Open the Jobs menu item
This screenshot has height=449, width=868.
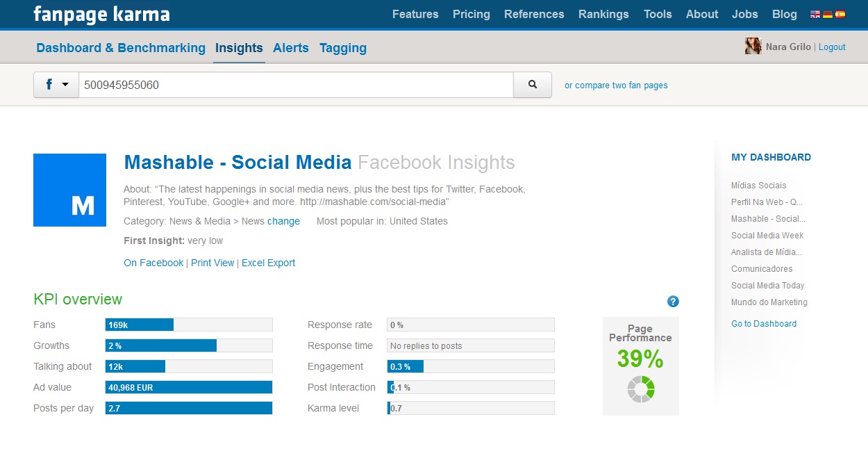pyautogui.click(x=745, y=14)
